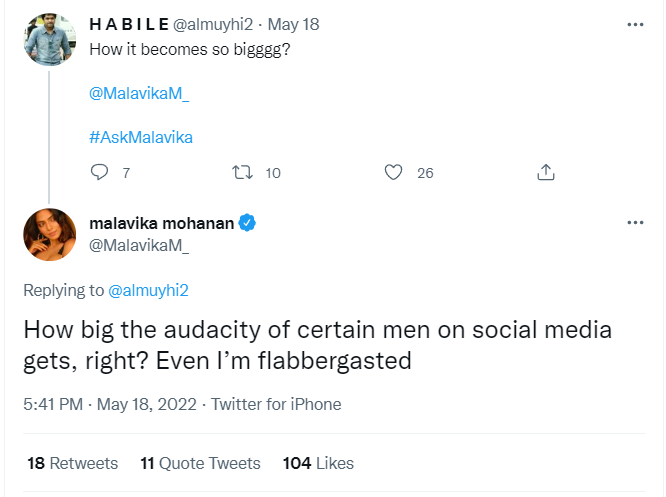View the 104 Likes list

coord(318,463)
